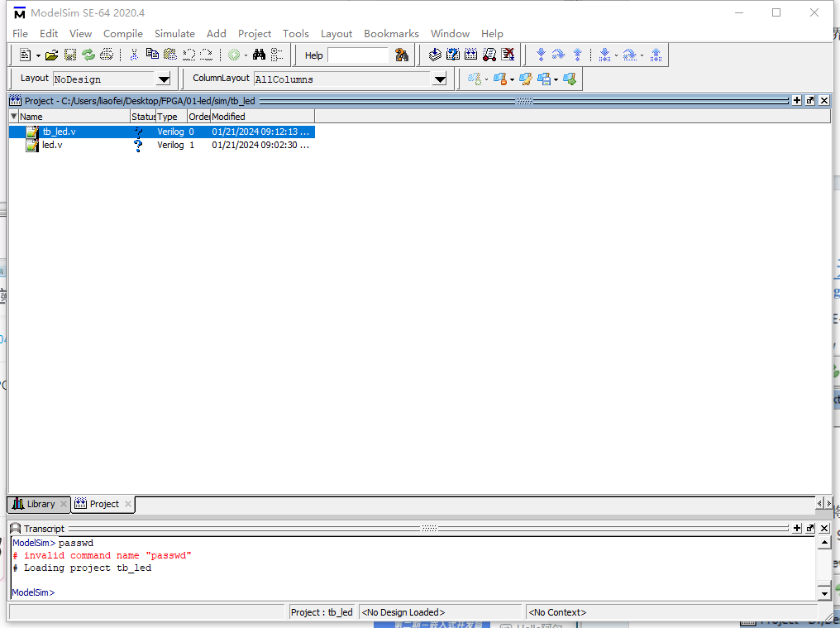Open dropdown beside floppy disk badge icon

[x=556, y=80]
